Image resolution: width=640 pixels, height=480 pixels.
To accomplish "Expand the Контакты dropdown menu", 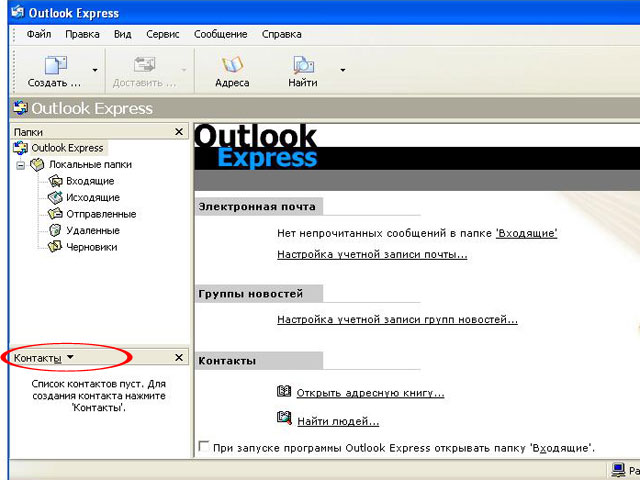I will click(x=70, y=358).
